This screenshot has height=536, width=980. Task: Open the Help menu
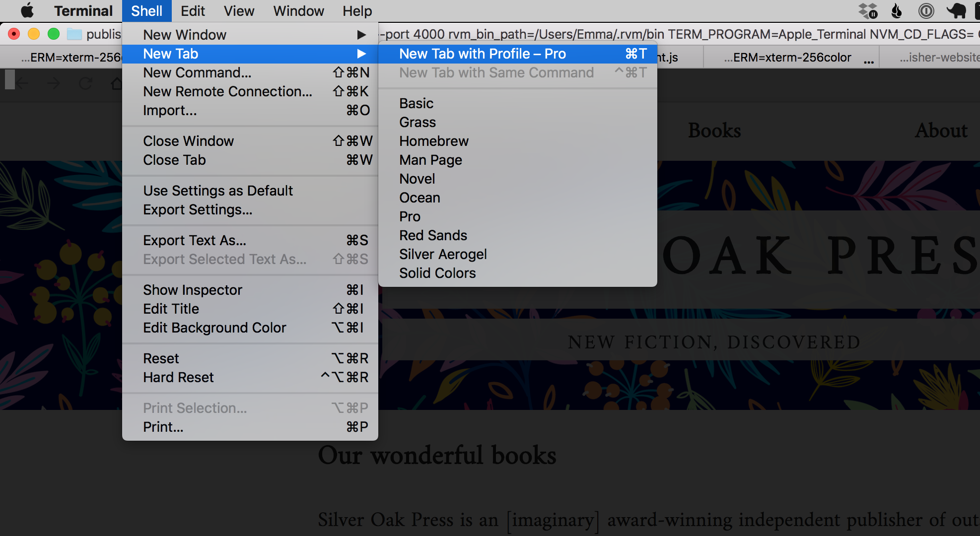tap(357, 10)
